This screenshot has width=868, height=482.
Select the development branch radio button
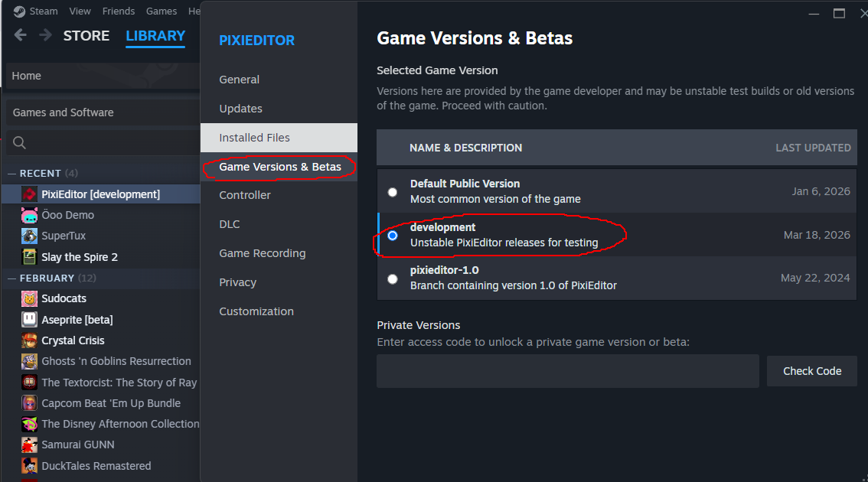point(393,236)
